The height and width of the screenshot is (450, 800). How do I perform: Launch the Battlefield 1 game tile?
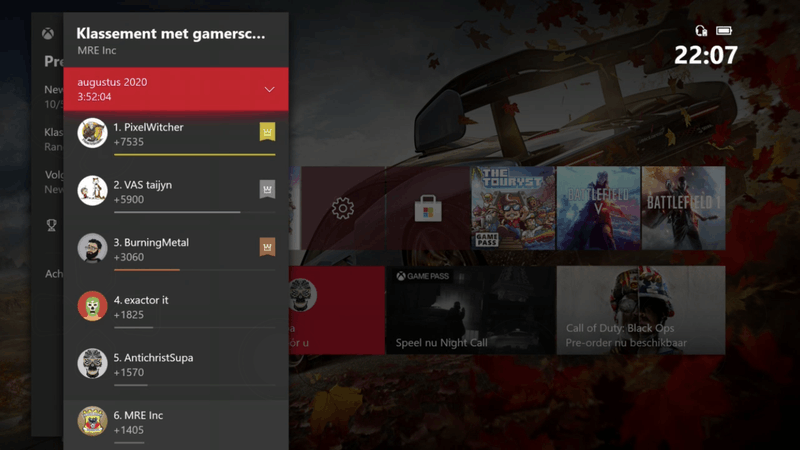[684, 208]
